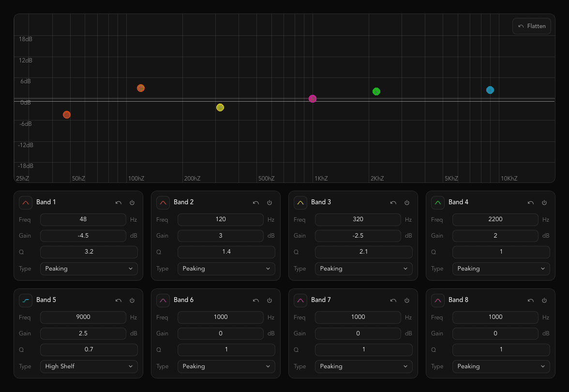Change Band 5 High Shelf type dropdown
The width and height of the screenshot is (569, 392).
tap(89, 366)
